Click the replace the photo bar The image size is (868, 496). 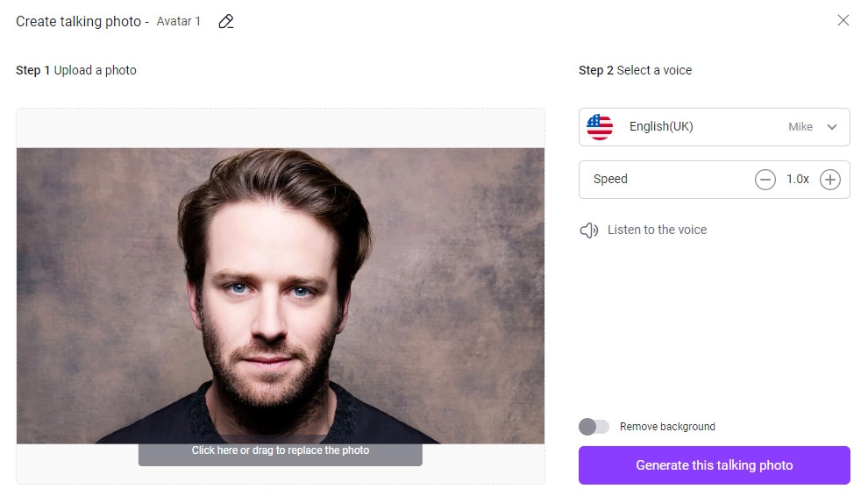tap(281, 451)
